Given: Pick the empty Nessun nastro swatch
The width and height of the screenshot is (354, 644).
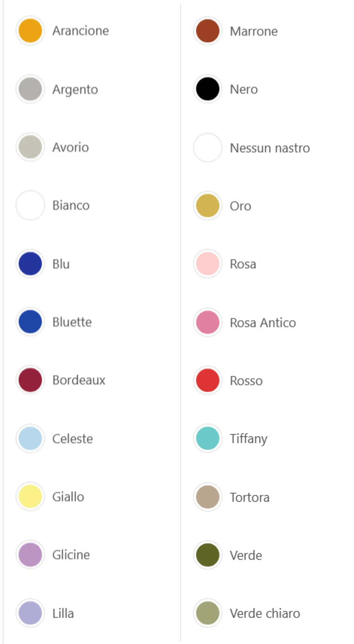Looking at the screenshot, I should pos(208,147).
